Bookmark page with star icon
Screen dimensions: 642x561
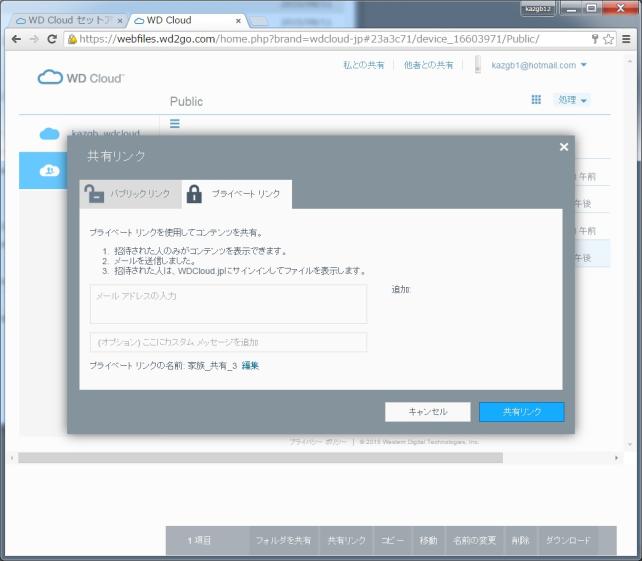[x=608, y=39]
